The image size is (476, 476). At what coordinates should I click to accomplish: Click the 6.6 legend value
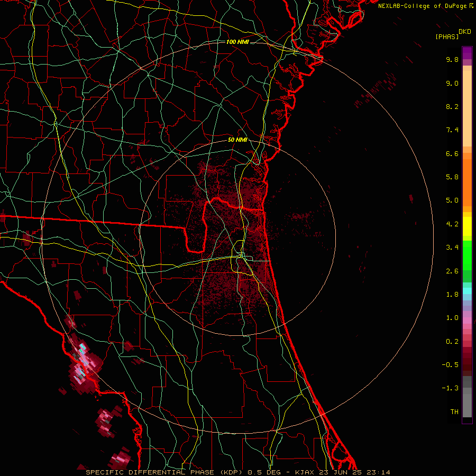coord(452,153)
